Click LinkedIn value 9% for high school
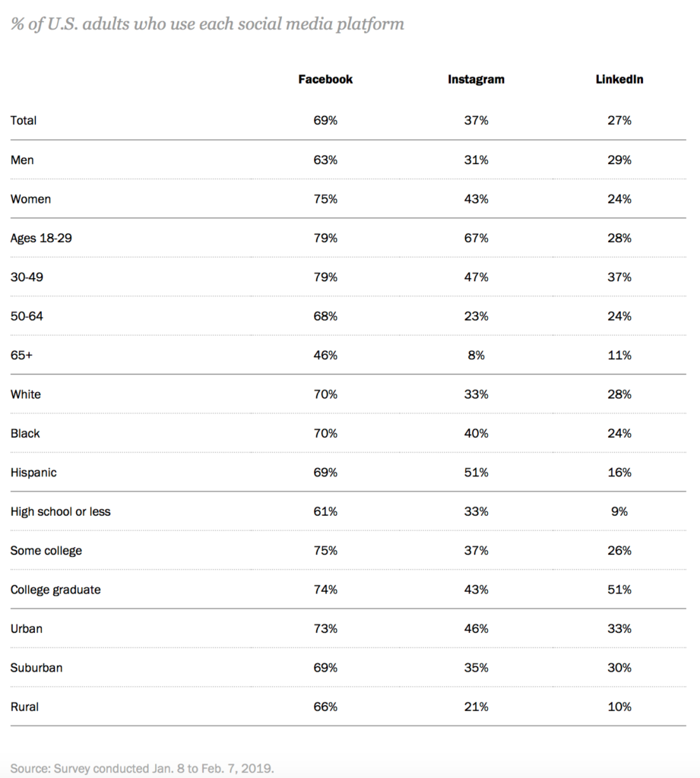 [619, 511]
